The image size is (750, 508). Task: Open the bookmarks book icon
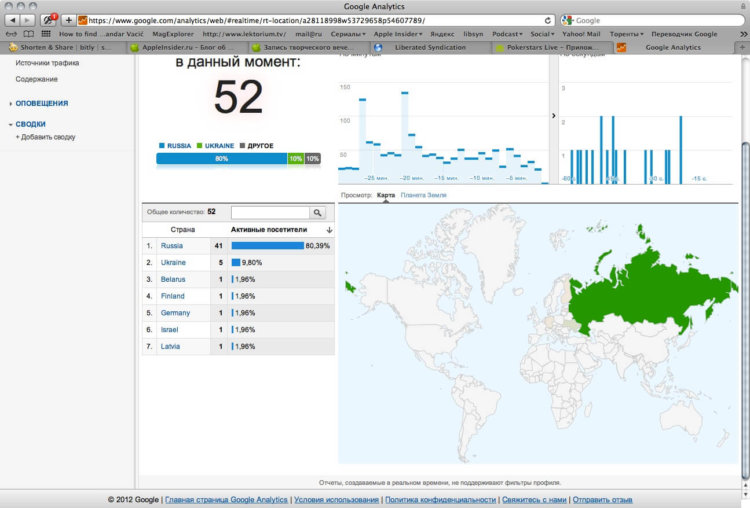[29, 34]
